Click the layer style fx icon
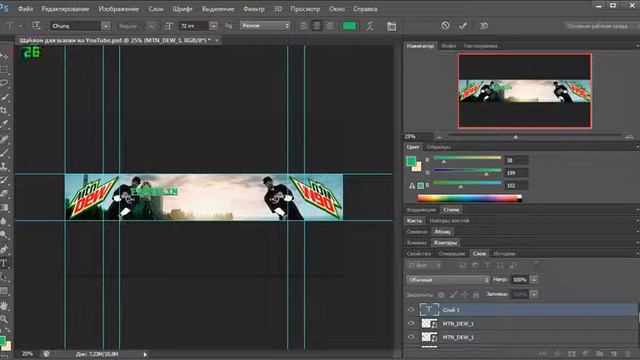Viewport: 640px width, 360px height. tap(558, 353)
